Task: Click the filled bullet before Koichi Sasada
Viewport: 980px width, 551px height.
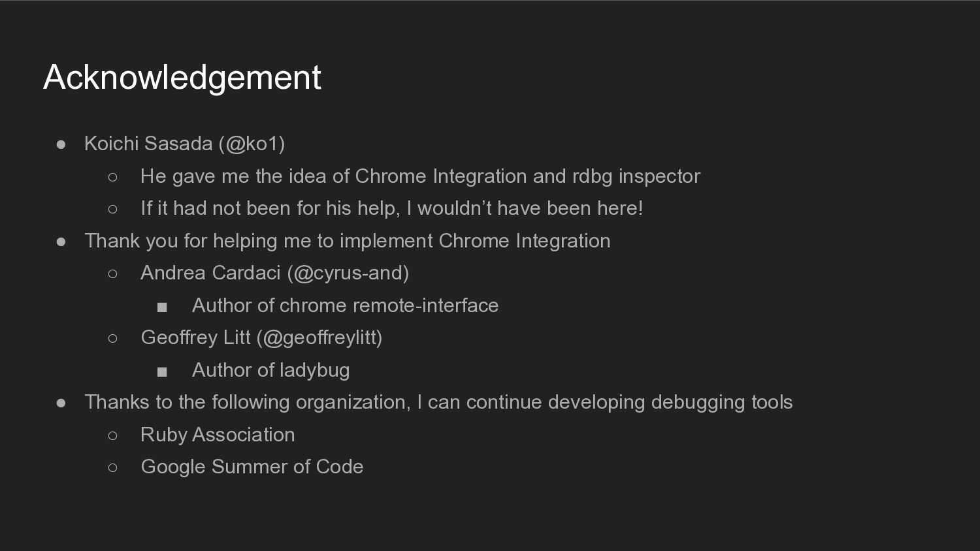Action: (61, 144)
